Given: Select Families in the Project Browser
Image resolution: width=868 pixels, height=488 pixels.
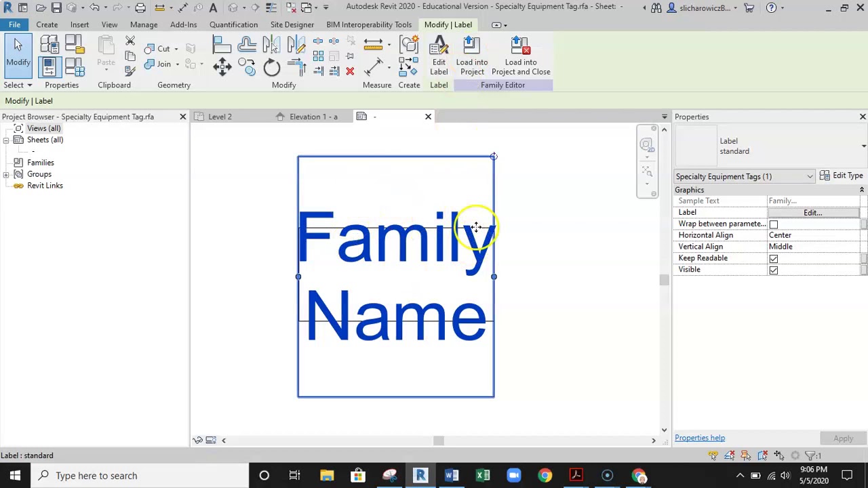Looking at the screenshot, I should [41, 163].
